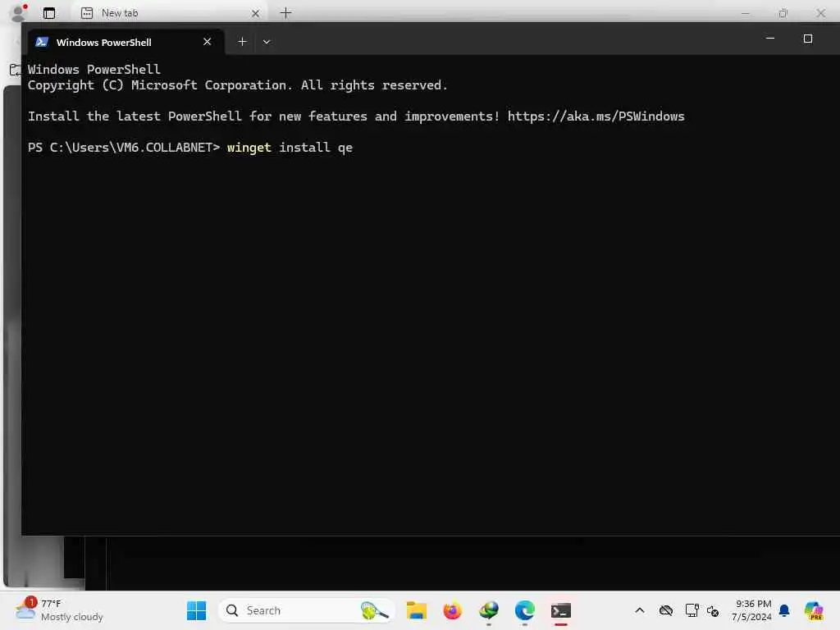This screenshot has height=630, width=840.
Task: Open the weather widget Mostly cloudy
Action: click(x=59, y=610)
